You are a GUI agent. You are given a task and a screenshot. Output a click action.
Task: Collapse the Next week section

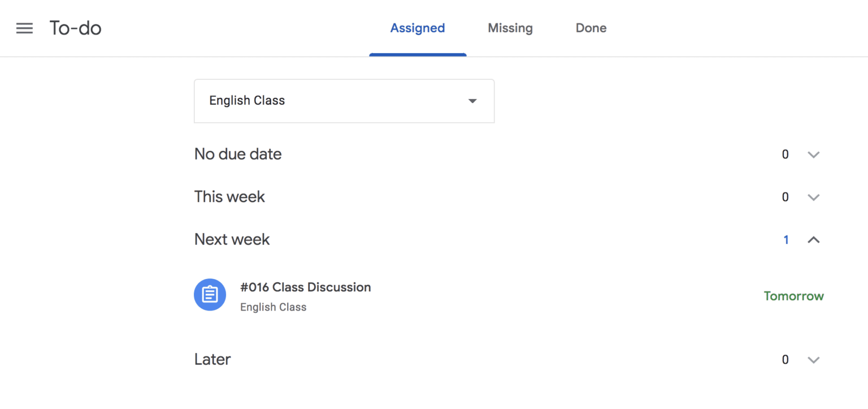(814, 239)
